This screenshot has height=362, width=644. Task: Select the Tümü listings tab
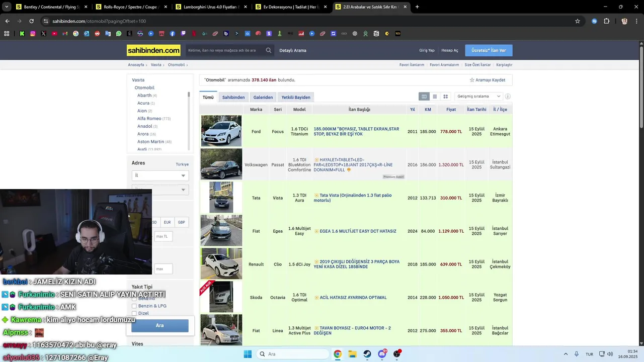point(208,98)
